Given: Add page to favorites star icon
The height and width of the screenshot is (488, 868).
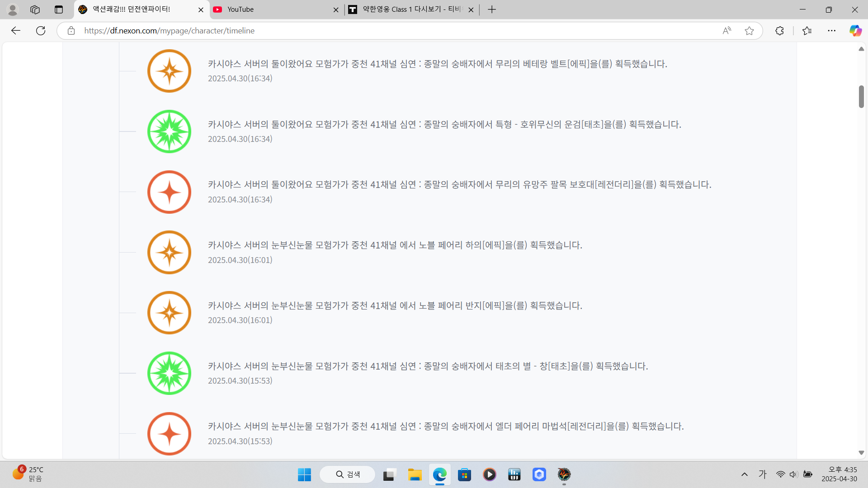Looking at the screenshot, I should [749, 31].
